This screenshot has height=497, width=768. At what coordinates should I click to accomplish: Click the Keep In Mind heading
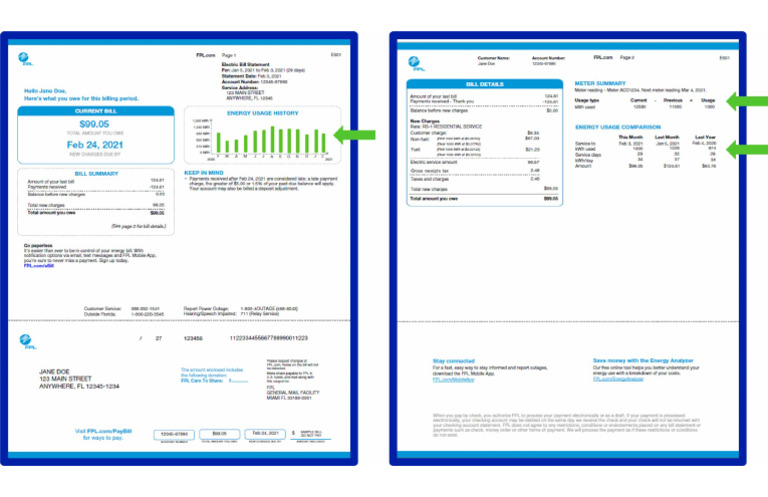coord(204,173)
